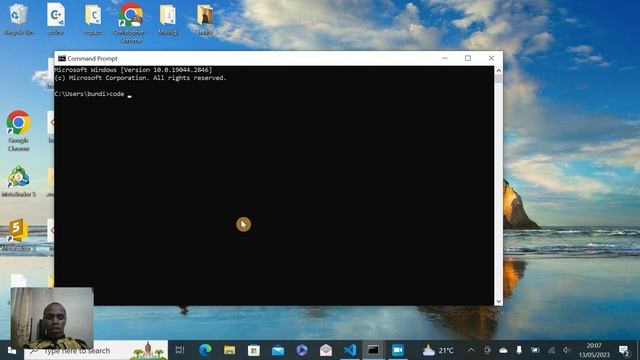Expand the hidden system tray icons chevron
The width and height of the screenshot is (640, 360).
471,350
